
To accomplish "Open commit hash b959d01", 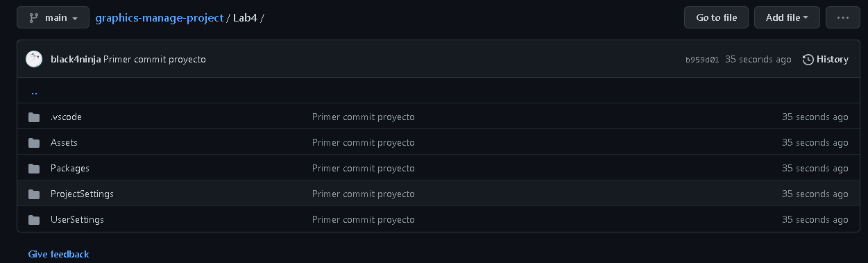I will pyautogui.click(x=702, y=60).
